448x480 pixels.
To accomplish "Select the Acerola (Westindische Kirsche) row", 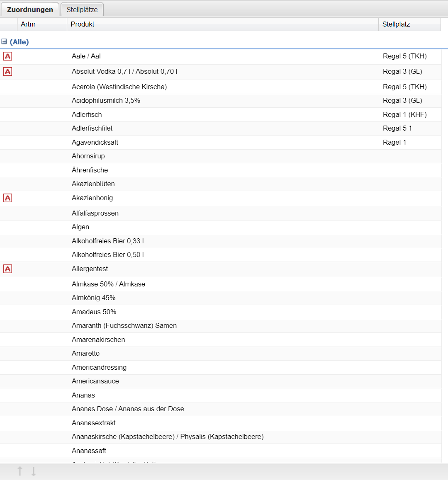I will [119, 87].
